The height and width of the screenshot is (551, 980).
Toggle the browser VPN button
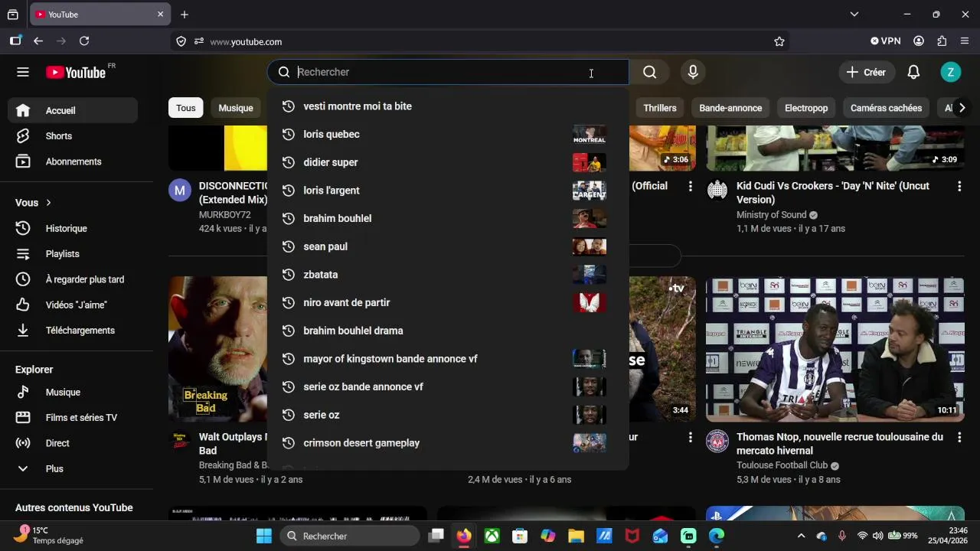click(886, 41)
